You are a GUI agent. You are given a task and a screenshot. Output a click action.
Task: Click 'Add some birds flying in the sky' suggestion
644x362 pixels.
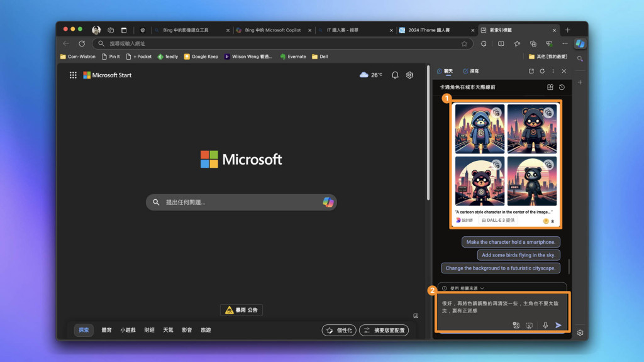pos(519,255)
